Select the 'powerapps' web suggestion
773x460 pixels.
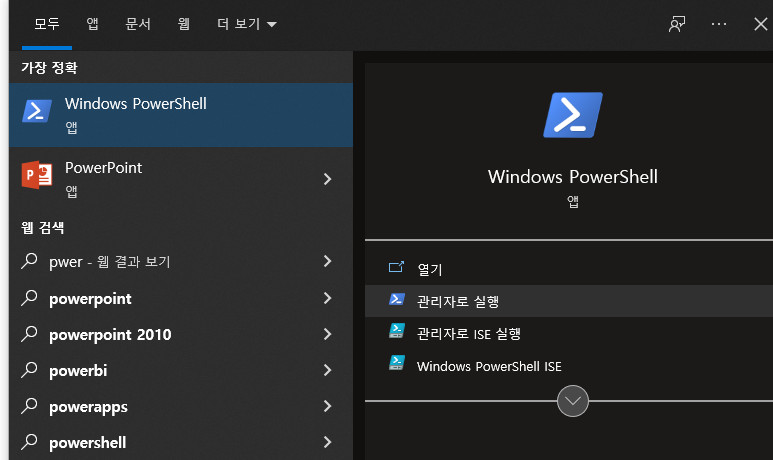(181, 406)
